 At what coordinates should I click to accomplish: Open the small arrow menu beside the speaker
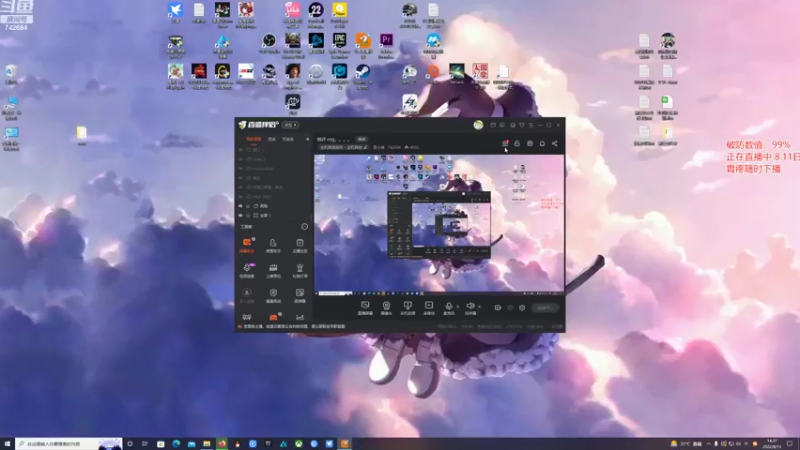479,307
